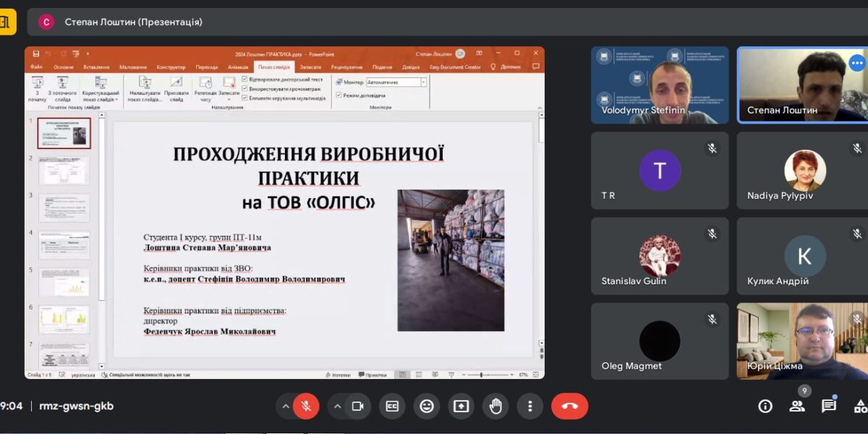Select Юрій Ціжма's video tile

pyautogui.click(x=801, y=341)
